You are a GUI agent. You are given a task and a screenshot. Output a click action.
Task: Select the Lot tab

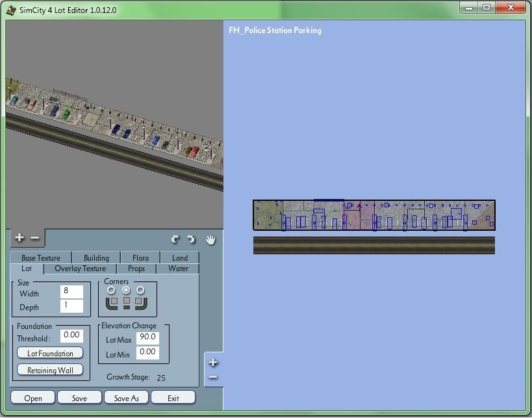pos(27,268)
